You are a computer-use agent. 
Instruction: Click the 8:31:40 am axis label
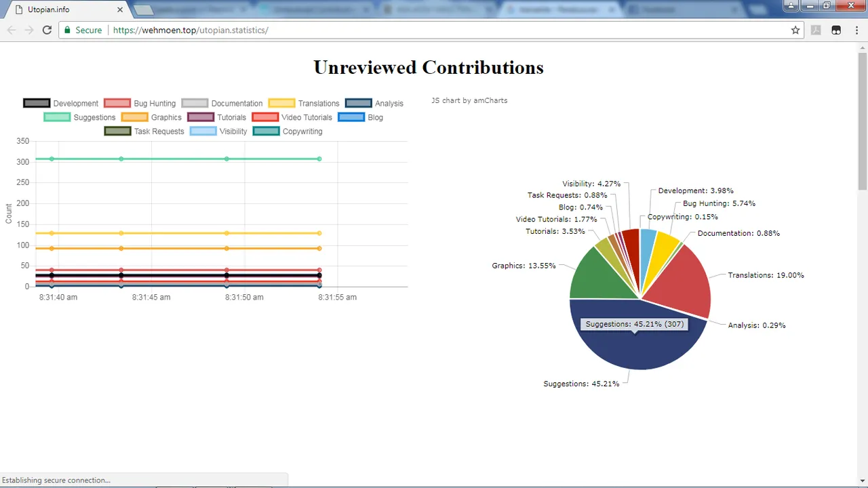click(x=58, y=297)
